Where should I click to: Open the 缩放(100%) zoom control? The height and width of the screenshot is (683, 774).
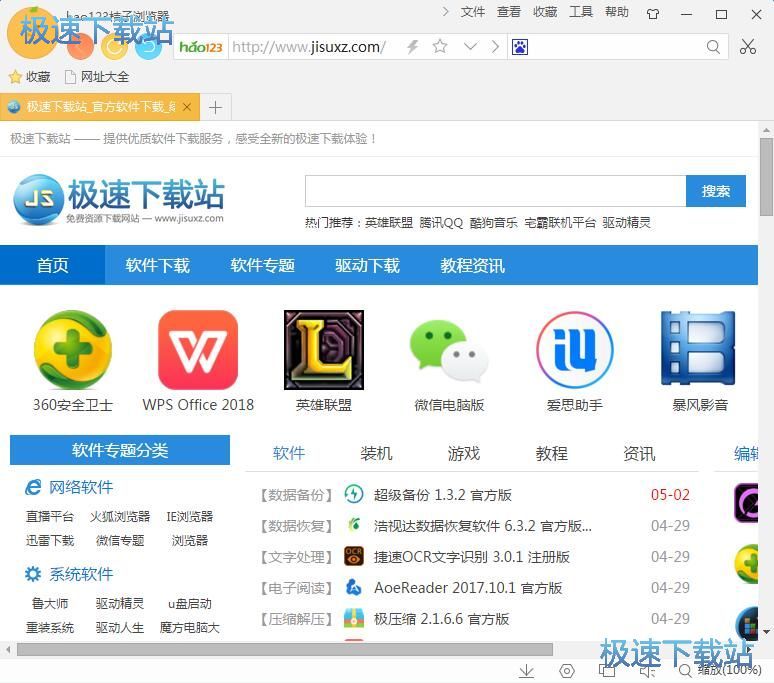[x=721, y=670]
